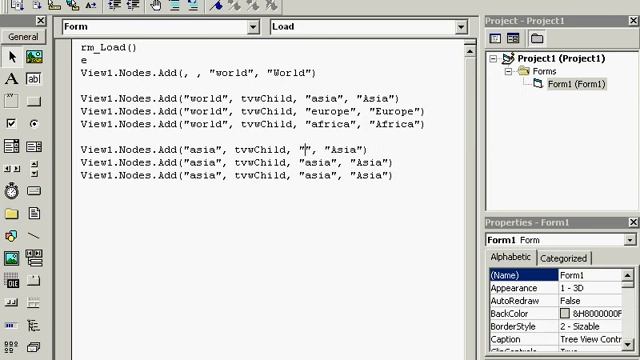Select the Pointer tool in the toolbox
640x360 pixels.
pyautogui.click(x=12, y=57)
